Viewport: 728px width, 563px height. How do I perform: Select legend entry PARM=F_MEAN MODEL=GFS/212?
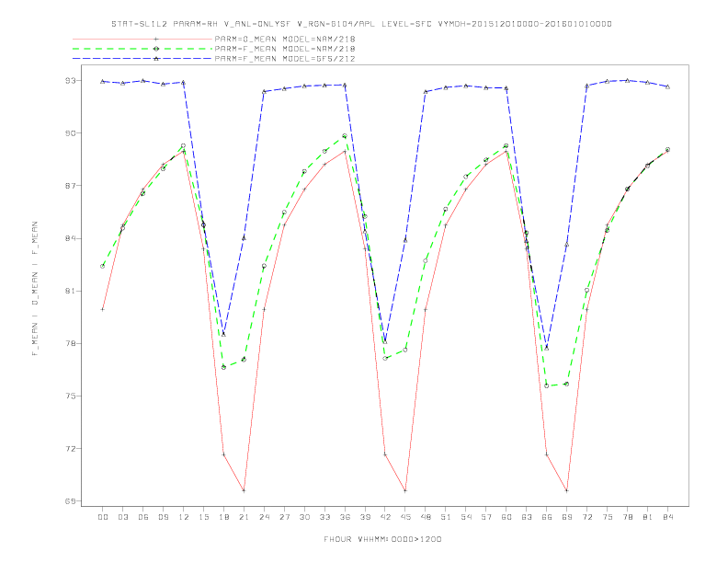285,59
